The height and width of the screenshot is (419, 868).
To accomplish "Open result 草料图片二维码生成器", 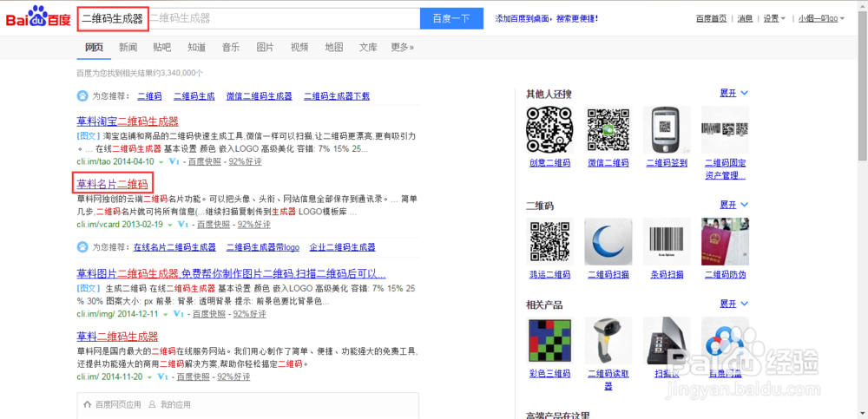I will [x=232, y=274].
